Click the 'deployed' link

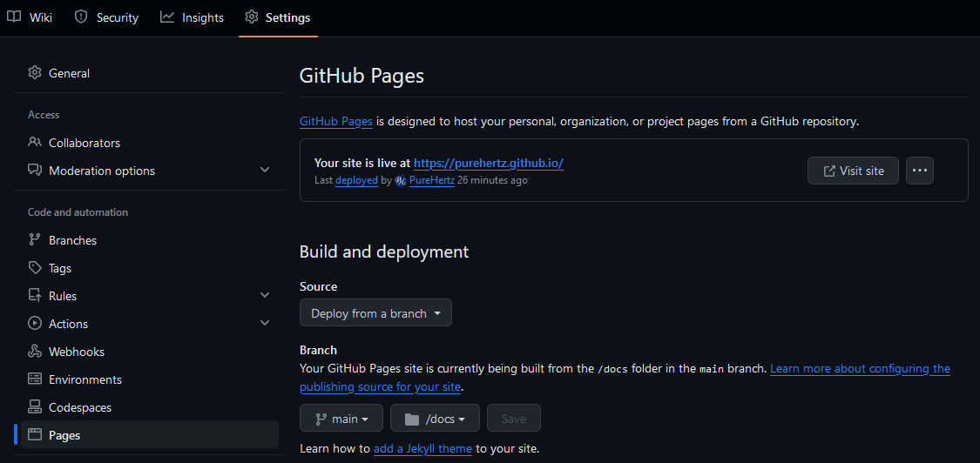(356, 180)
